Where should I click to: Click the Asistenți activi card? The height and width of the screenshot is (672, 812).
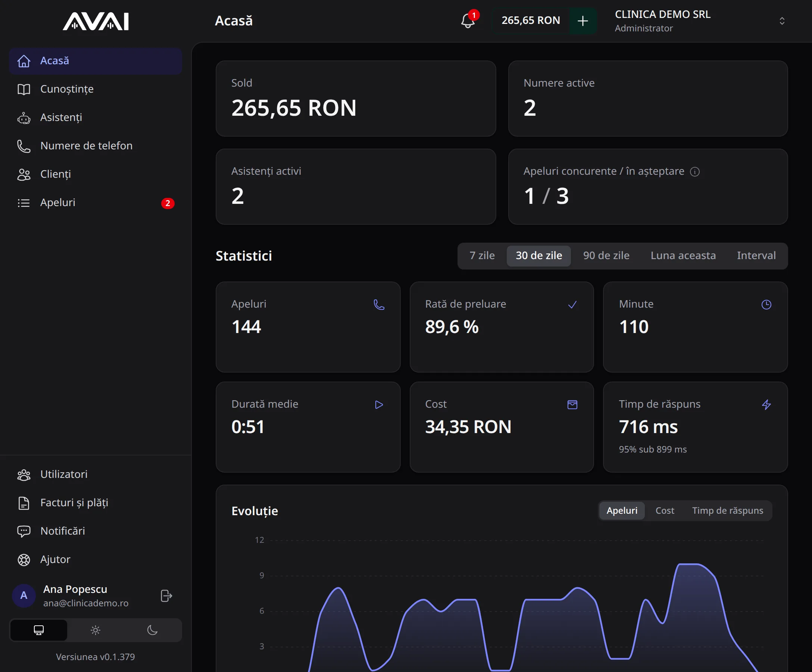[x=355, y=187]
